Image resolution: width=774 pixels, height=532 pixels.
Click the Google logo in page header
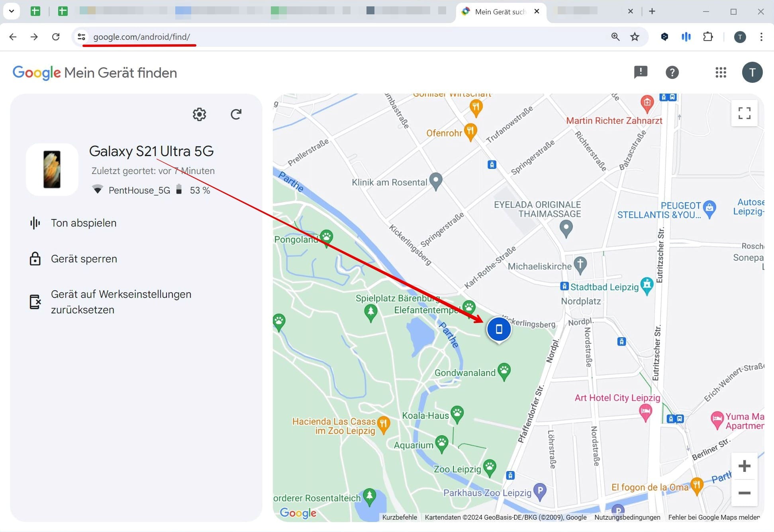coord(37,73)
